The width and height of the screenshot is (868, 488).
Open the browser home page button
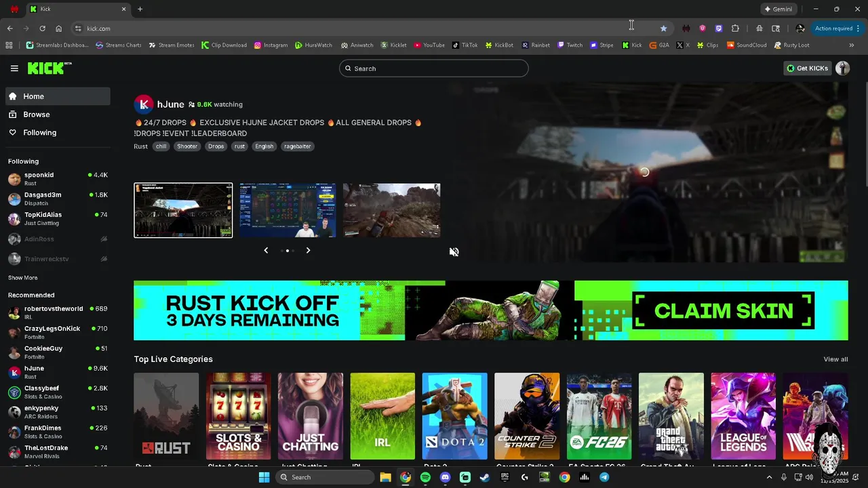point(59,28)
